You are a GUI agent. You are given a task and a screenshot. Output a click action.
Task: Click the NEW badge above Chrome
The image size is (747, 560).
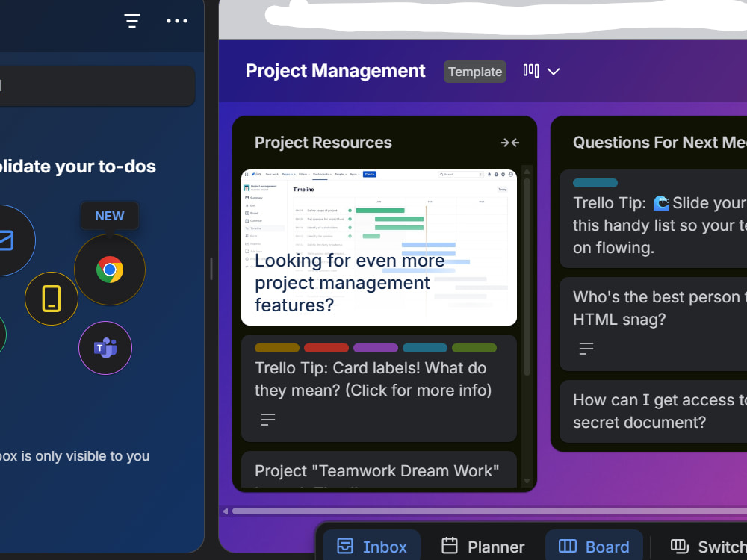pyautogui.click(x=110, y=216)
